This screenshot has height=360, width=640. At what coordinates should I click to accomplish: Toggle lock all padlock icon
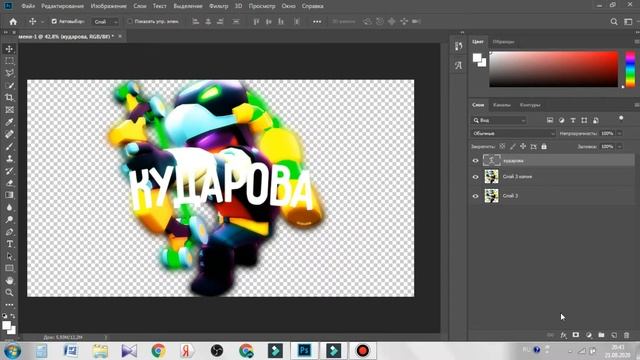(x=544, y=147)
